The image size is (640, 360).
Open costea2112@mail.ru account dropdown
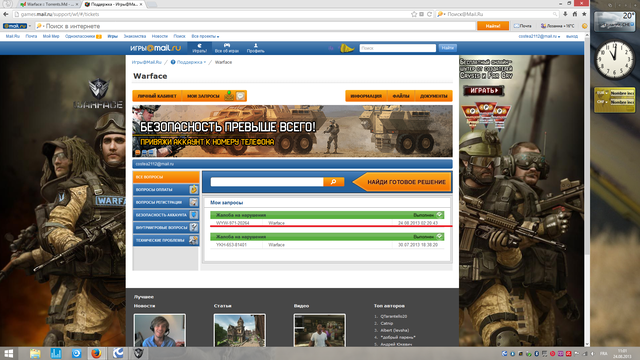coord(539,36)
